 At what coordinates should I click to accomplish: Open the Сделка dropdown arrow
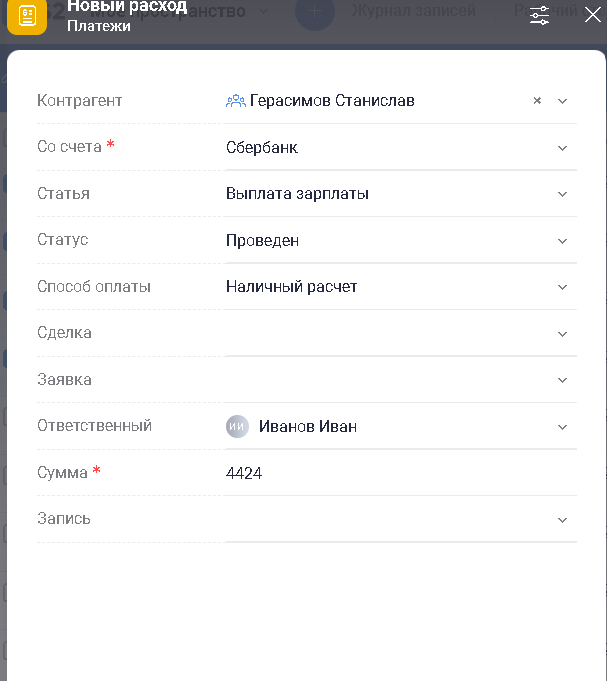tap(562, 334)
